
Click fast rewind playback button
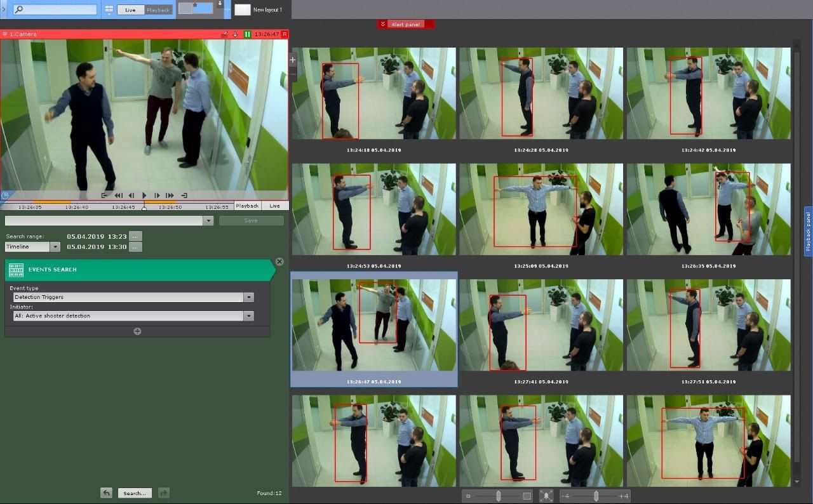[118, 196]
